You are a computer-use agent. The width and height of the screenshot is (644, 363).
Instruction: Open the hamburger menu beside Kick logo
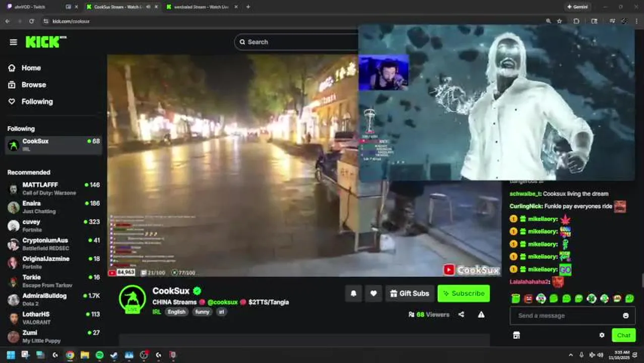coord(14,42)
